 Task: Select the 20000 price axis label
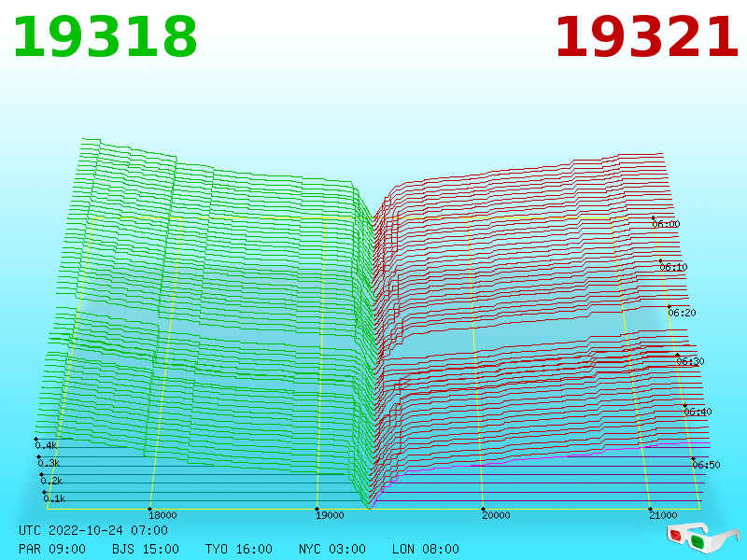[496, 515]
